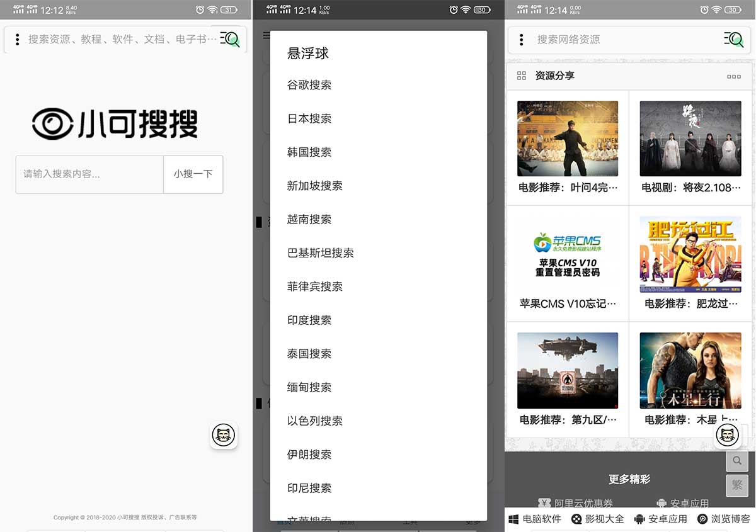Open 将夜2 TV series poster thumbnail

tap(690, 139)
